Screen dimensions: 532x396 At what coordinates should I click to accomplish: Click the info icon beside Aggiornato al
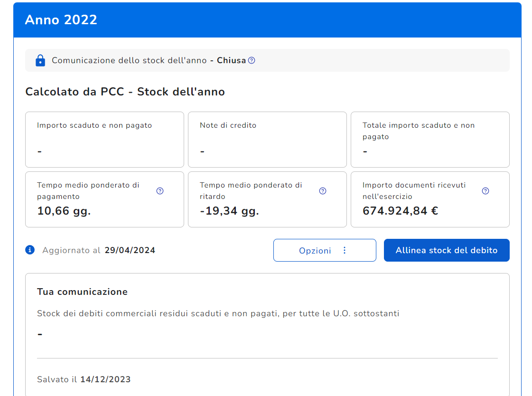click(30, 250)
